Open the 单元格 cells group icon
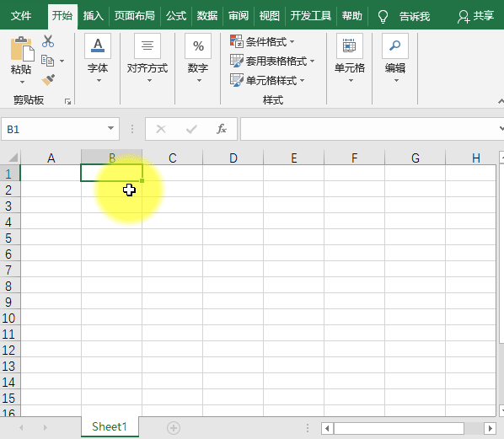This screenshot has height=439, width=504. pos(350,46)
